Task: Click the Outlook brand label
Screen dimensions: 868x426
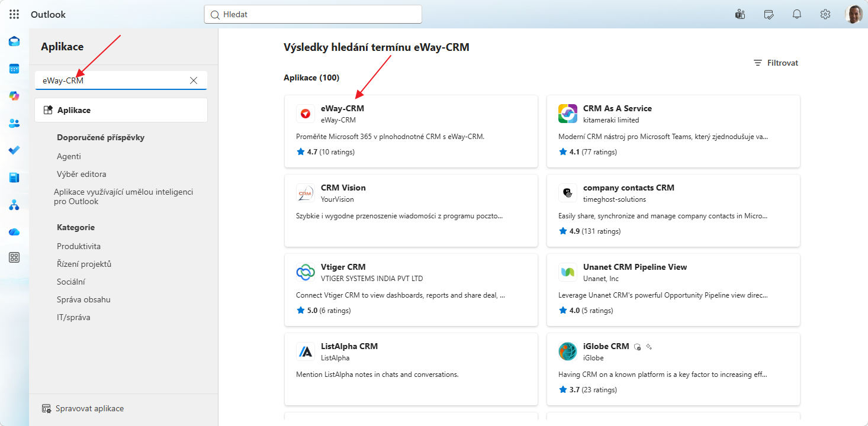Action: pos(48,14)
